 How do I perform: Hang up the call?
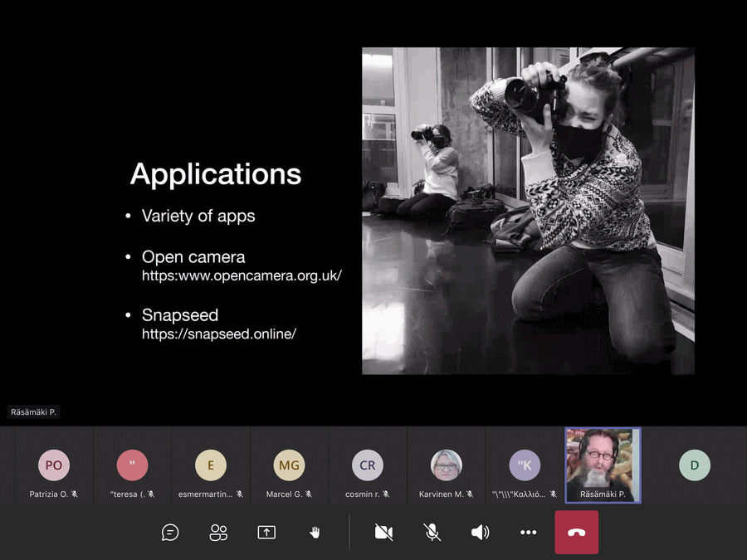[576, 533]
